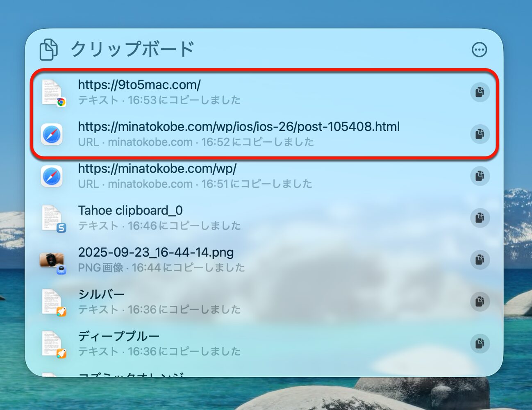532x410 pixels.
Task: Copy the minatokobe.com/wp/ URL entry
Action: (480, 176)
